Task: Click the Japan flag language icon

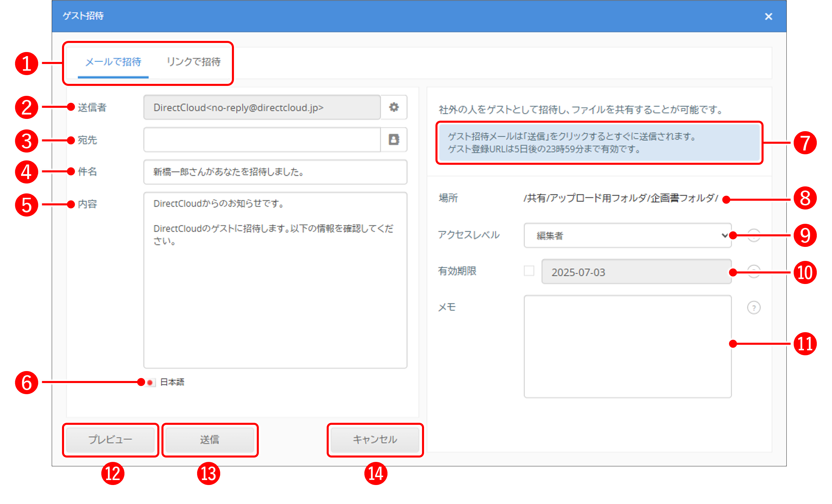Action: tap(150, 382)
